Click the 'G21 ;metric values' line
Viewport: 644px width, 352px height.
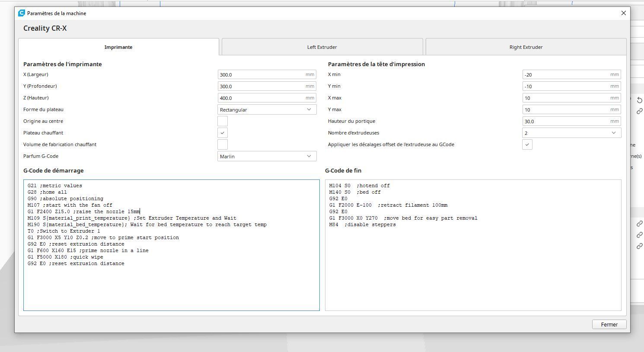(x=54, y=186)
